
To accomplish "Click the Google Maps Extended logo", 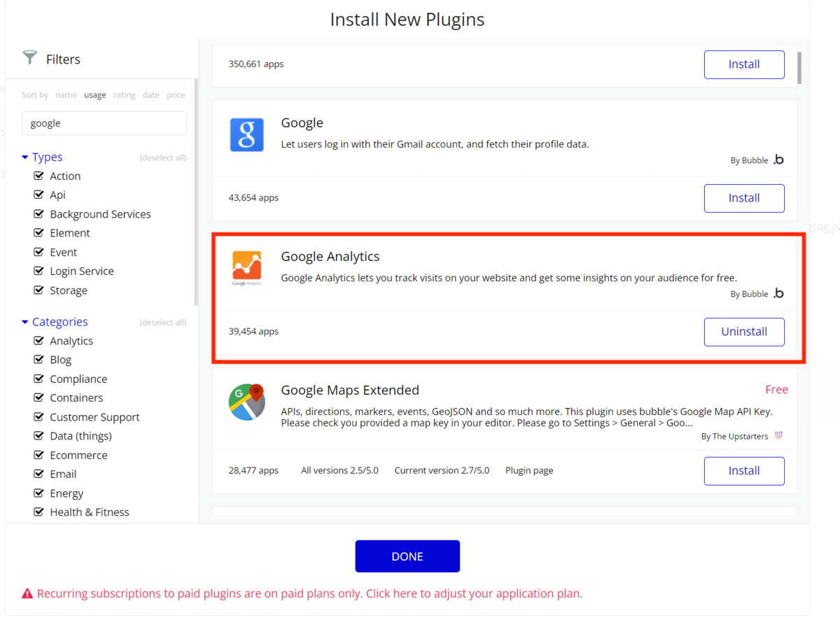I will pyautogui.click(x=247, y=402).
